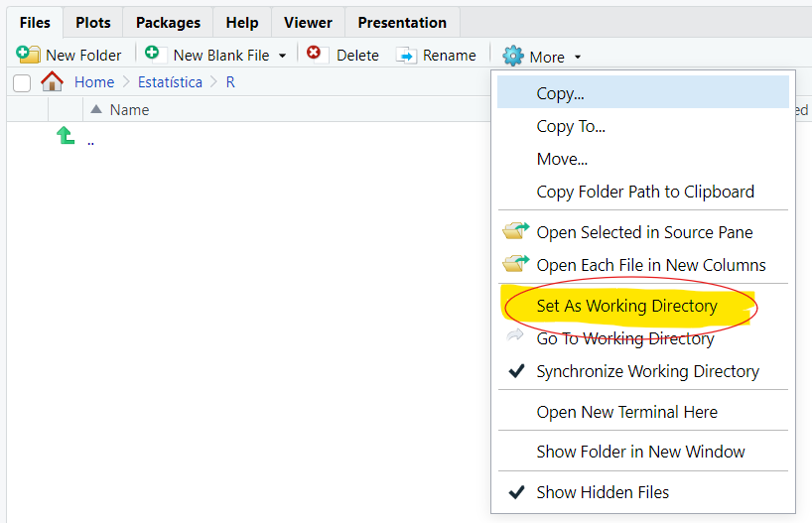
Task: Click the red Delete icon
Action: pyautogui.click(x=315, y=54)
